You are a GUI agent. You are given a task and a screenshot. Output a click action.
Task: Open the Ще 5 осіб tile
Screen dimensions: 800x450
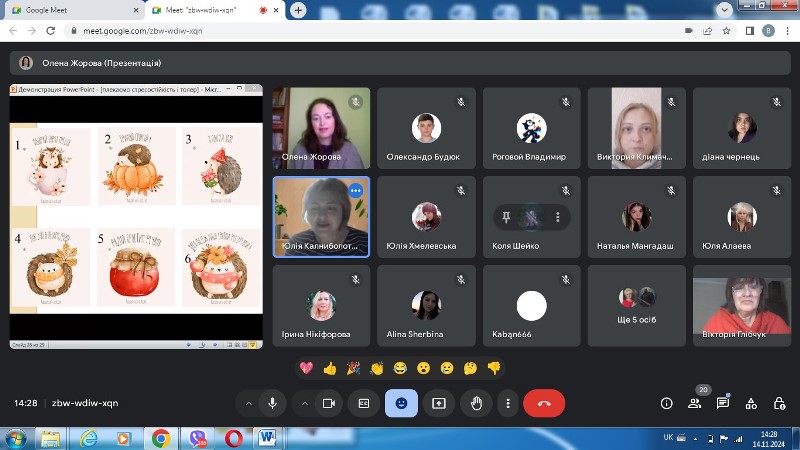636,306
